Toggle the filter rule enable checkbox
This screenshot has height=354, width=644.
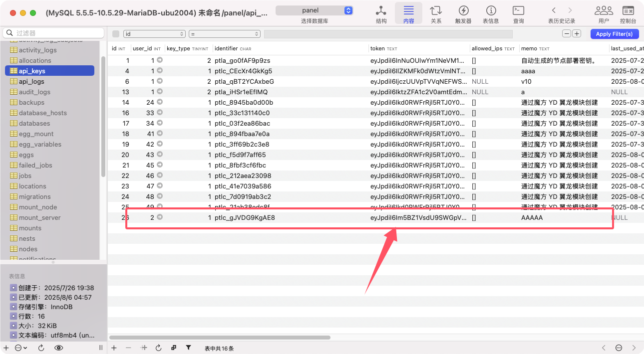[x=116, y=34]
